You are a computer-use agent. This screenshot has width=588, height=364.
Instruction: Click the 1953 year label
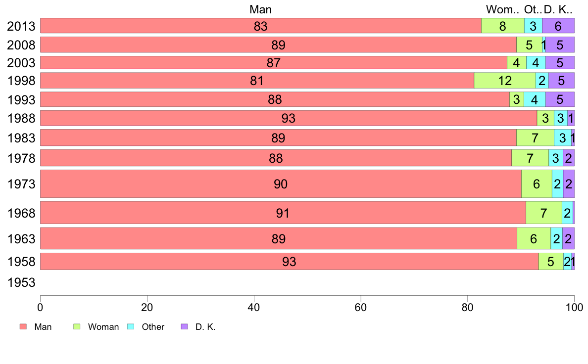[x=21, y=282]
